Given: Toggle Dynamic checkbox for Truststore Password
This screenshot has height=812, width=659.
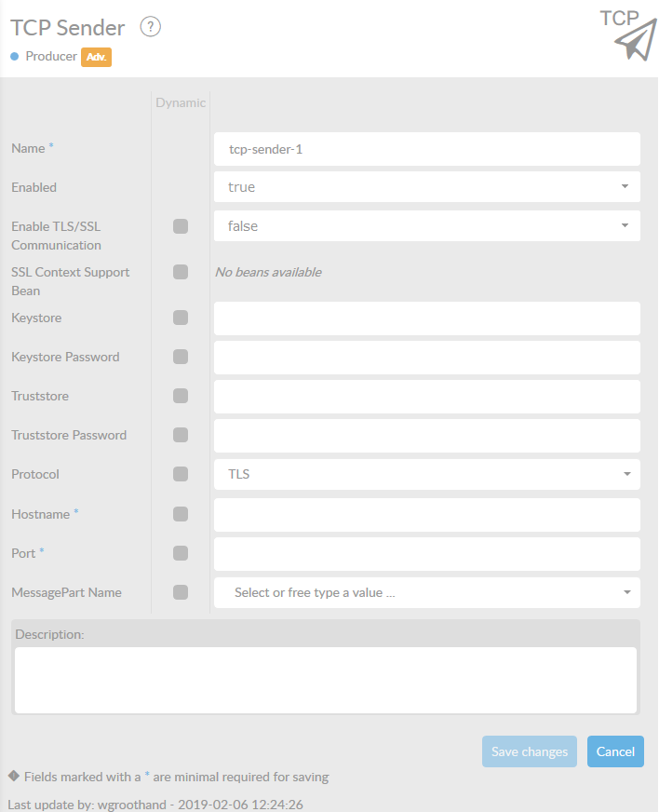Looking at the screenshot, I should pyautogui.click(x=181, y=435).
